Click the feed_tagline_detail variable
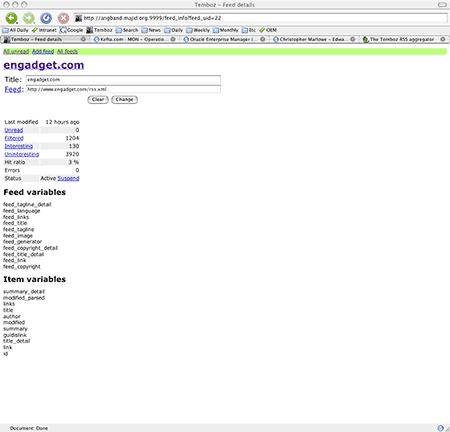 coord(27,204)
